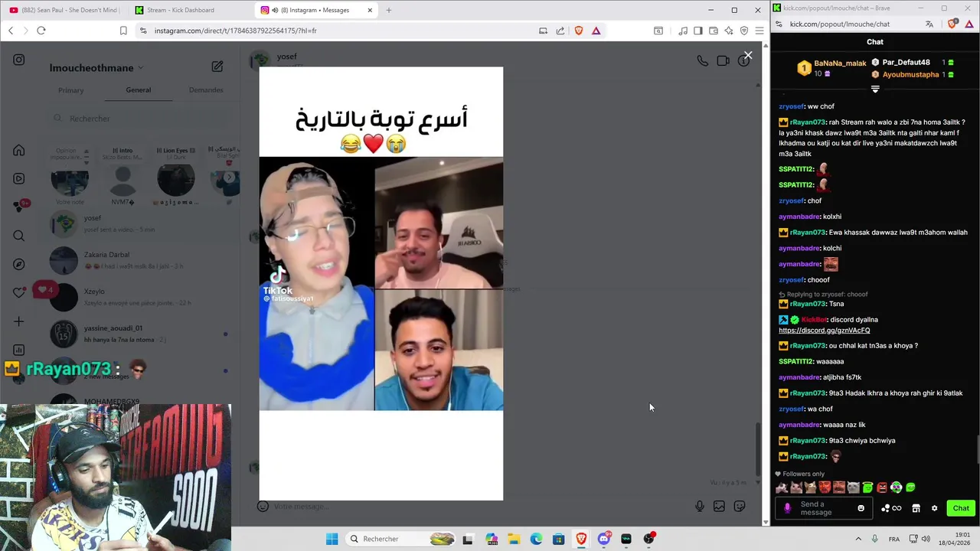Image resolution: width=980 pixels, height=551 pixels.
Task: Open notifications heart icon in sidebar
Action: [19, 292]
